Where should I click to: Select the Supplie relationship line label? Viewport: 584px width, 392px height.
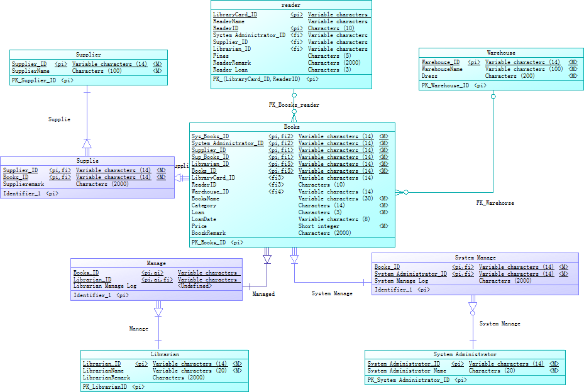tap(58, 119)
